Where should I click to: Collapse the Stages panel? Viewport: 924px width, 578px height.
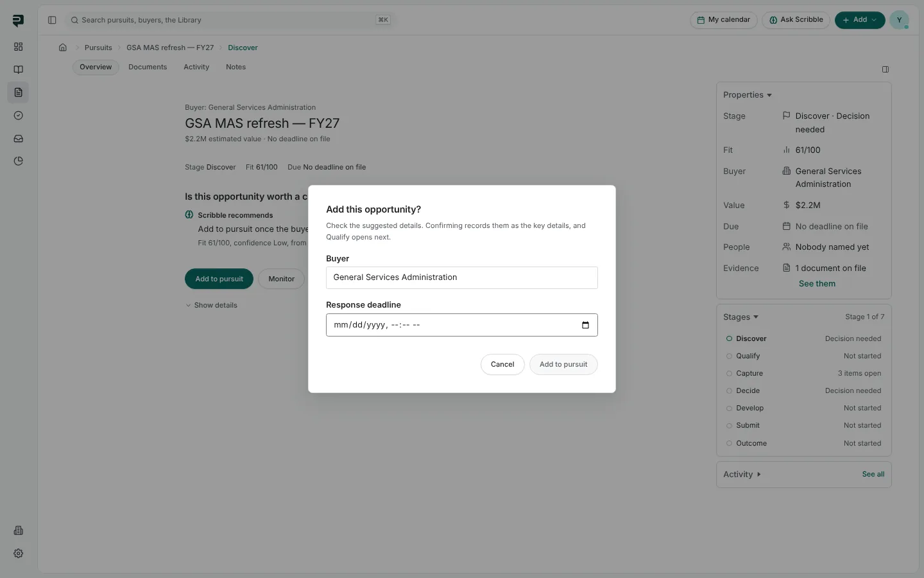point(740,317)
